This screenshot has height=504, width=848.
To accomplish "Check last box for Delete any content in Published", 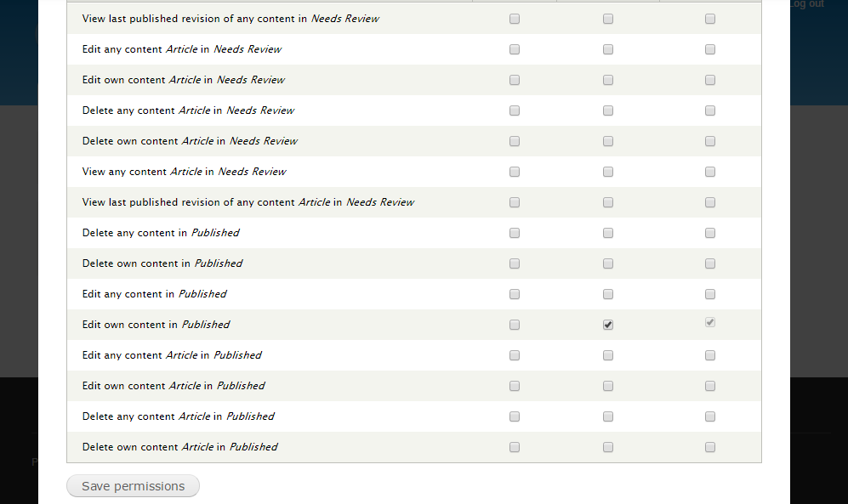I will point(710,233).
